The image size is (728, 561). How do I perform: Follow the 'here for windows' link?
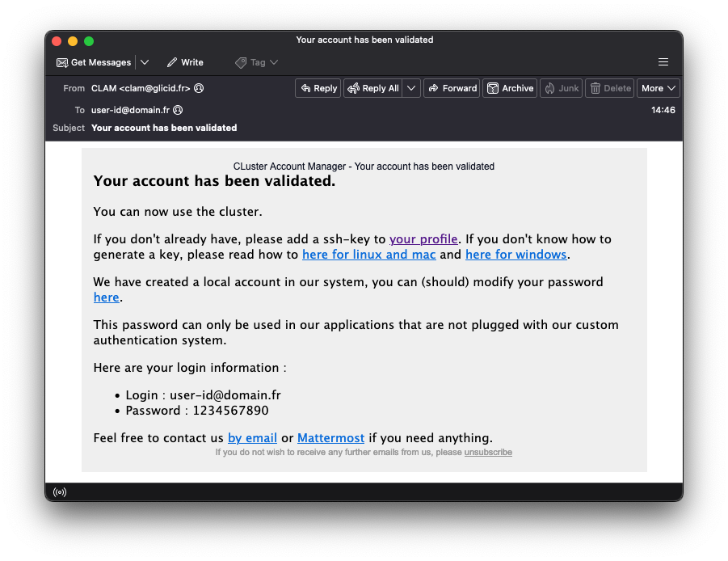click(515, 255)
